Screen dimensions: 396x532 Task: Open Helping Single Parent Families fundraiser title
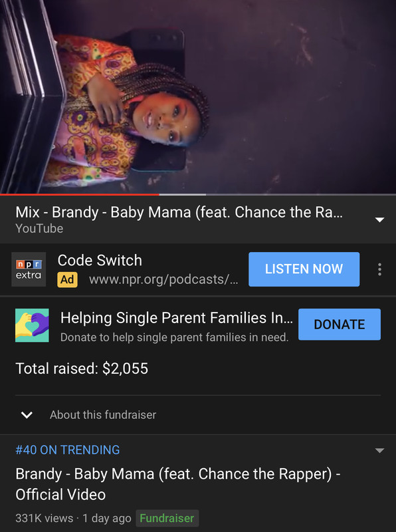[x=177, y=318]
